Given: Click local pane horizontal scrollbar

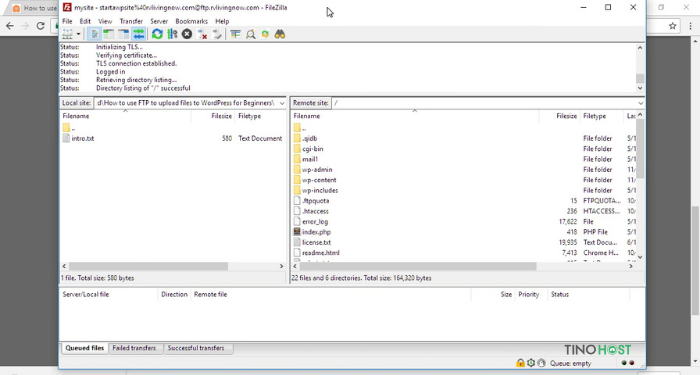Looking at the screenshot, I should [148, 266].
